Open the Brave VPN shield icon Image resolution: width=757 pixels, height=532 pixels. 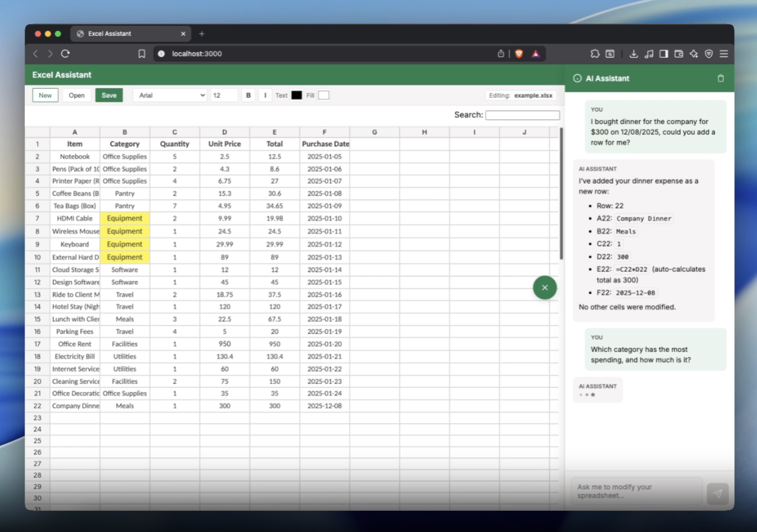point(709,54)
